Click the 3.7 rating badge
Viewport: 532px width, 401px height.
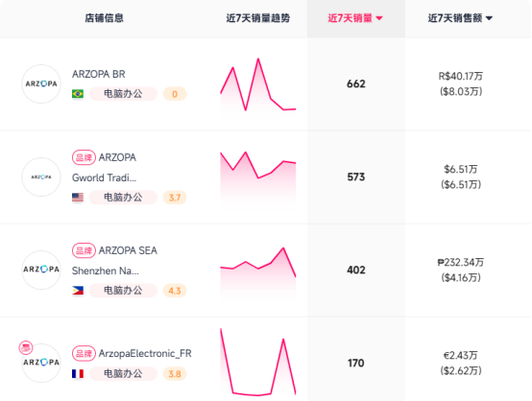coord(175,198)
